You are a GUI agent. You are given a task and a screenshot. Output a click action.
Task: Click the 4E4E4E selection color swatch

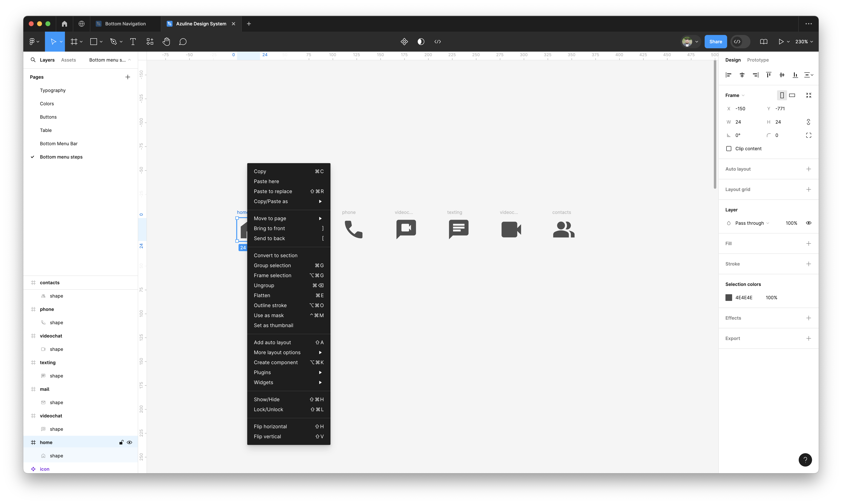pos(729,298)
